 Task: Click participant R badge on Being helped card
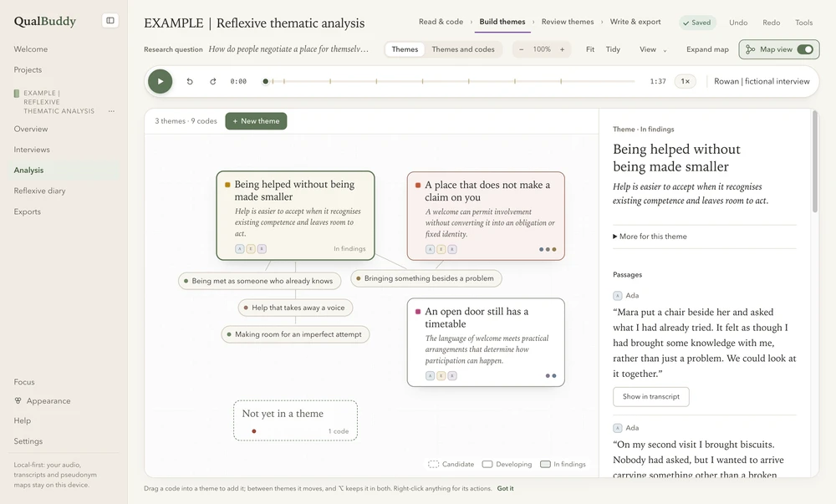tap(262, 249)
